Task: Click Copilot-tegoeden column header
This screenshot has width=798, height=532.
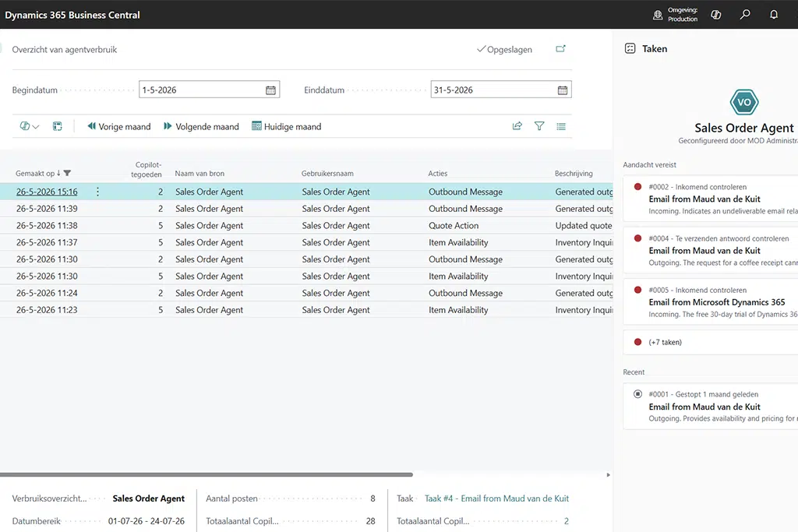Action: tap(146, 169)
